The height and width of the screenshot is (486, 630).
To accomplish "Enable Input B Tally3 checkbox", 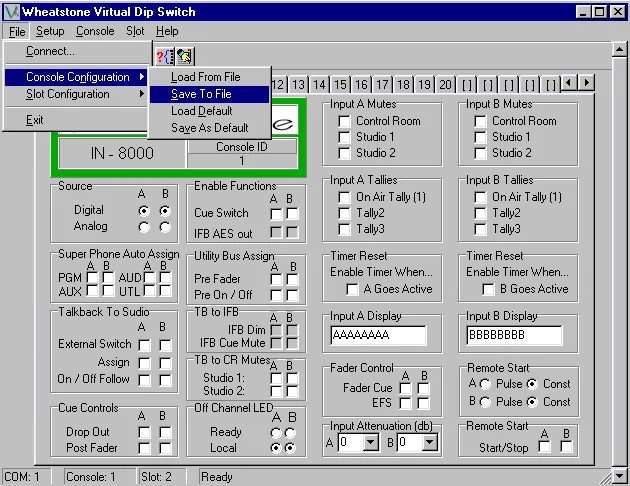I will (x=480, y=229).
